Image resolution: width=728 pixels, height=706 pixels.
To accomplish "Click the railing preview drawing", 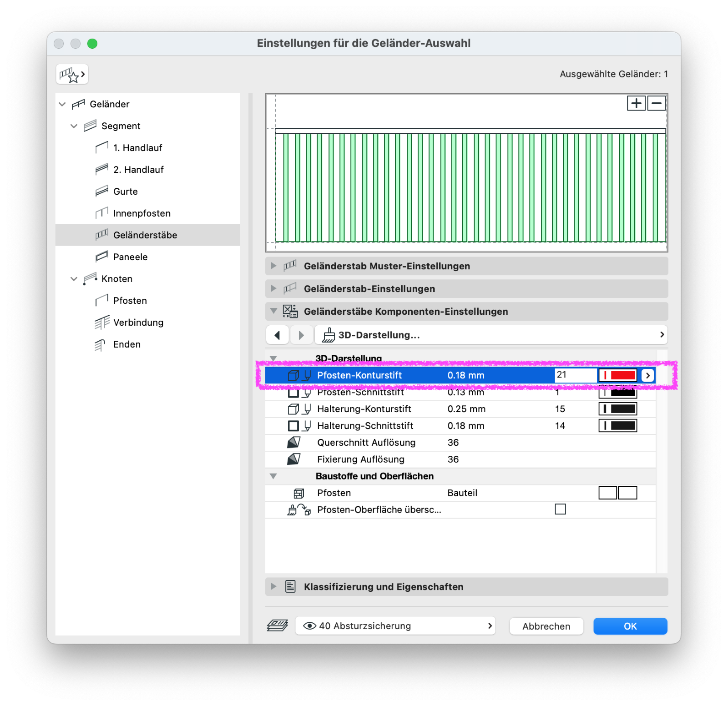I will 467,173.
